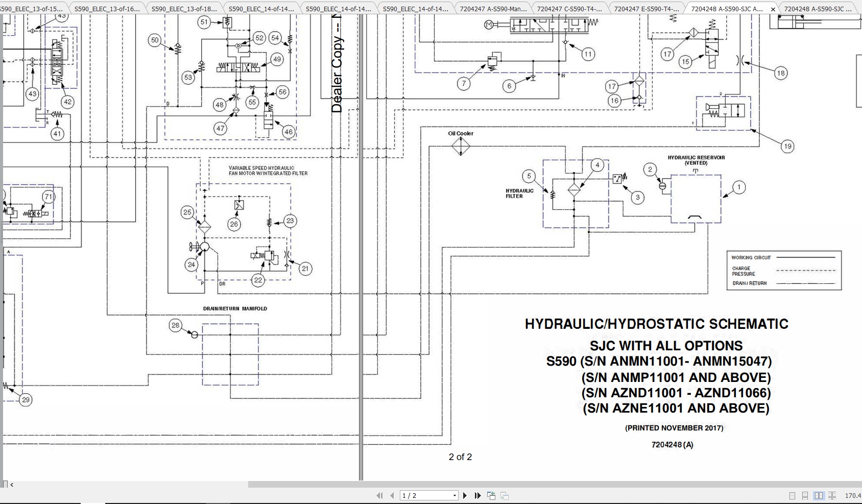
Task: Toggle the highlighted facing pages view
Action: tap(819, 495)
